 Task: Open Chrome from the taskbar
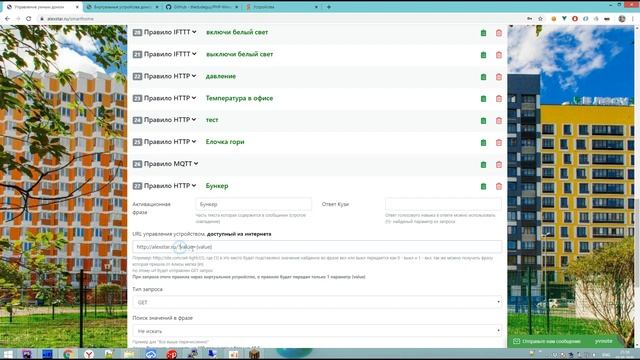click(68, 354)
